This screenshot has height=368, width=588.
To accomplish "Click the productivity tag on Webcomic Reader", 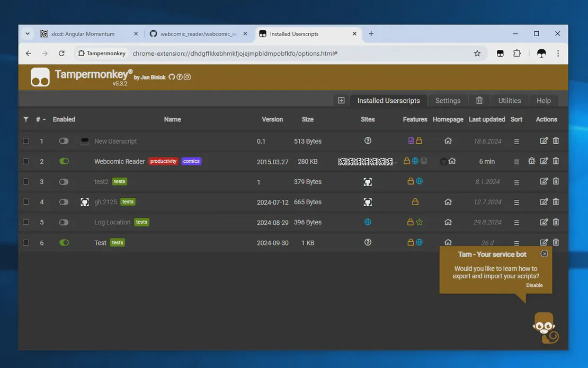I will (163, 161).
